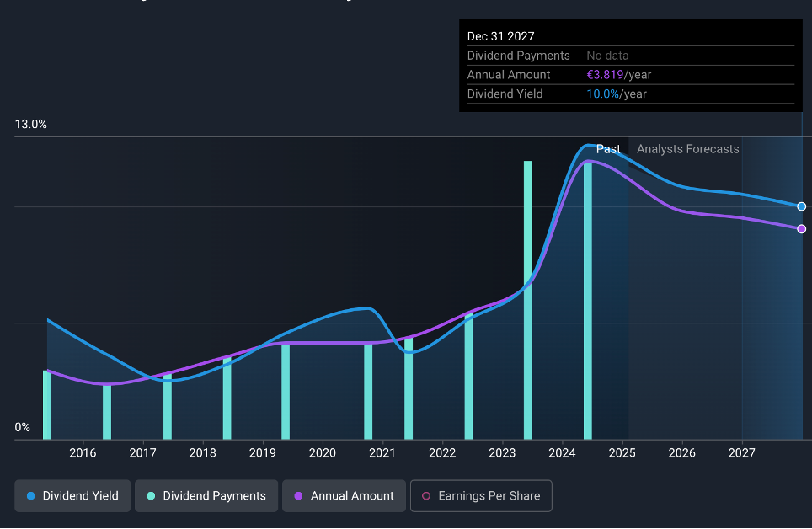
Task: Click the 2020 year label on axis
Action: coord(323,454)
